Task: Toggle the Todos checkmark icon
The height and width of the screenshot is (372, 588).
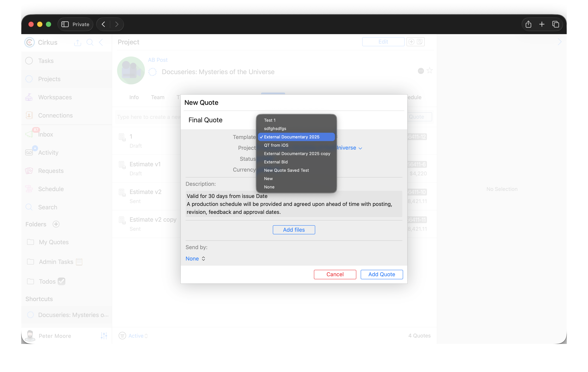Action: [62, 281]
